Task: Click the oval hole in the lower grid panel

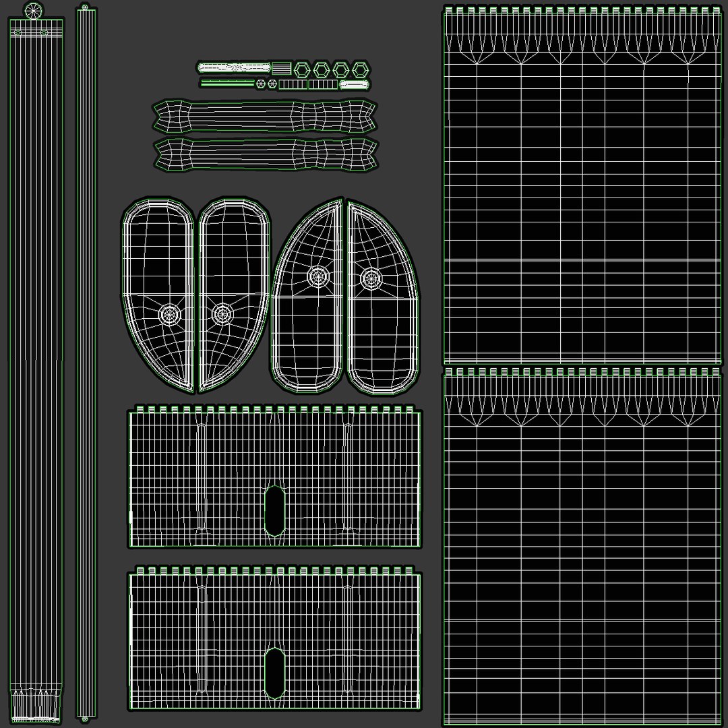Action: pos(274,673)
